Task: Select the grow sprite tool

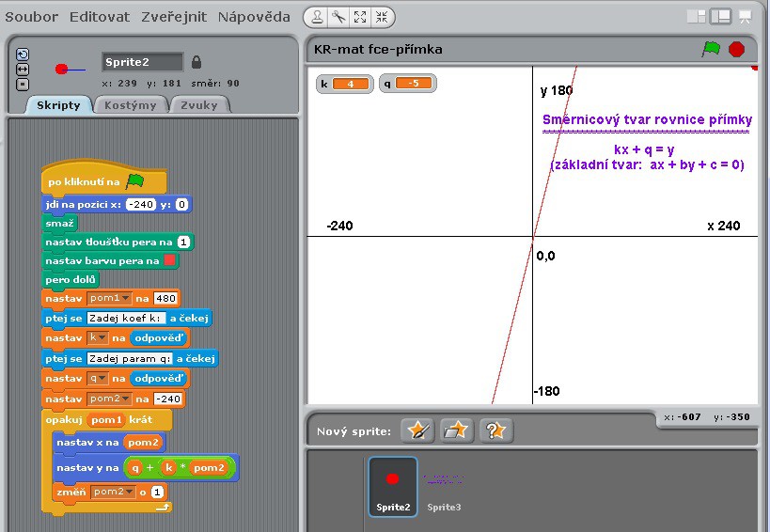Action: (x=360, y=17)
